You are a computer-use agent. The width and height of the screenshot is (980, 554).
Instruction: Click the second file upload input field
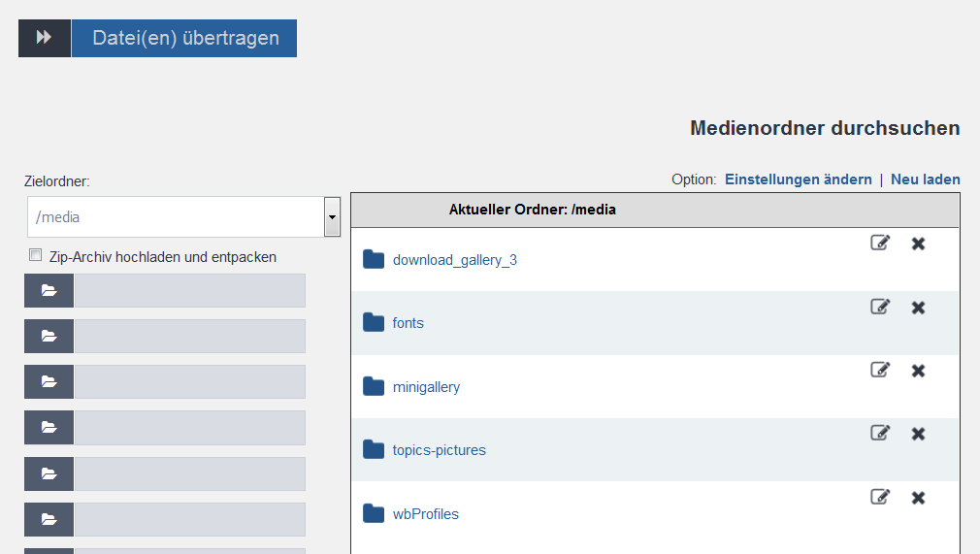(x=190, y=337)
